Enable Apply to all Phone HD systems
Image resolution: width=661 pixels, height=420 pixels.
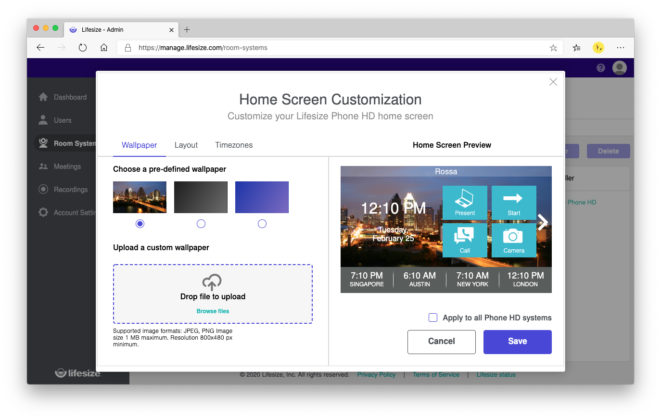433,317
